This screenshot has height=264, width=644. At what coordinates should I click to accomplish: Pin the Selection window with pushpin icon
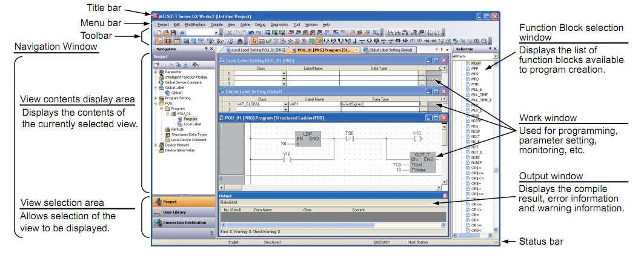point(490,48)
